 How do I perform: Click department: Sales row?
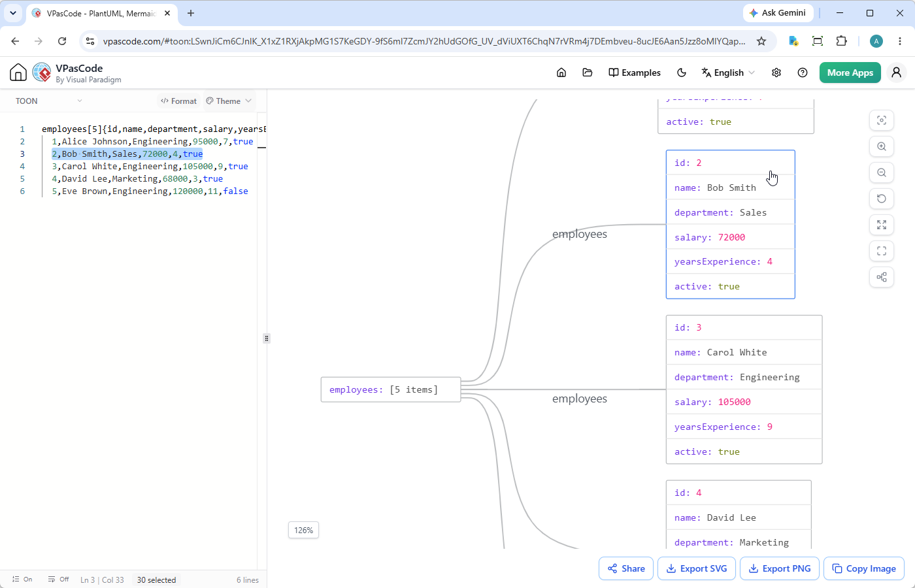click(x=730, y=212)
